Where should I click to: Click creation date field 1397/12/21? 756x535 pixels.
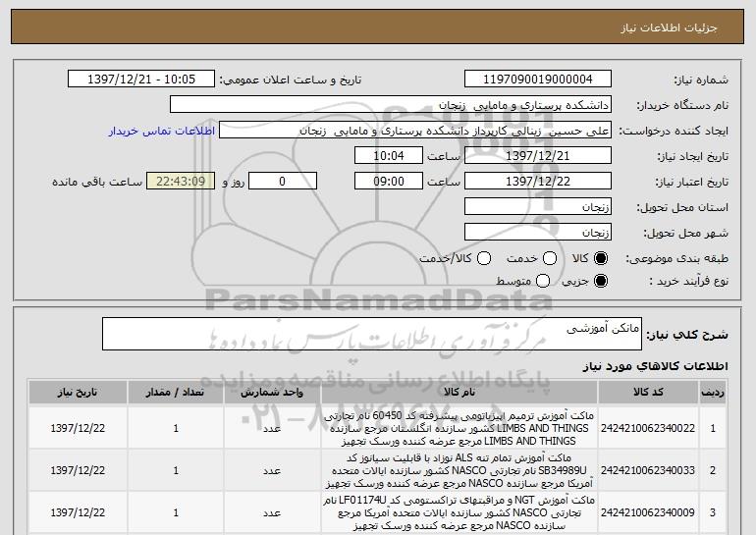538,156
